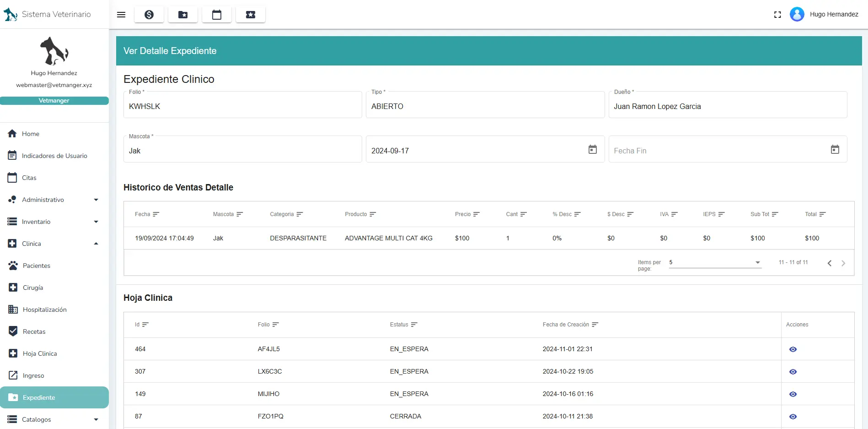Sort sales table by IEPS column
The image size is (868, 429).
(714, 214)
